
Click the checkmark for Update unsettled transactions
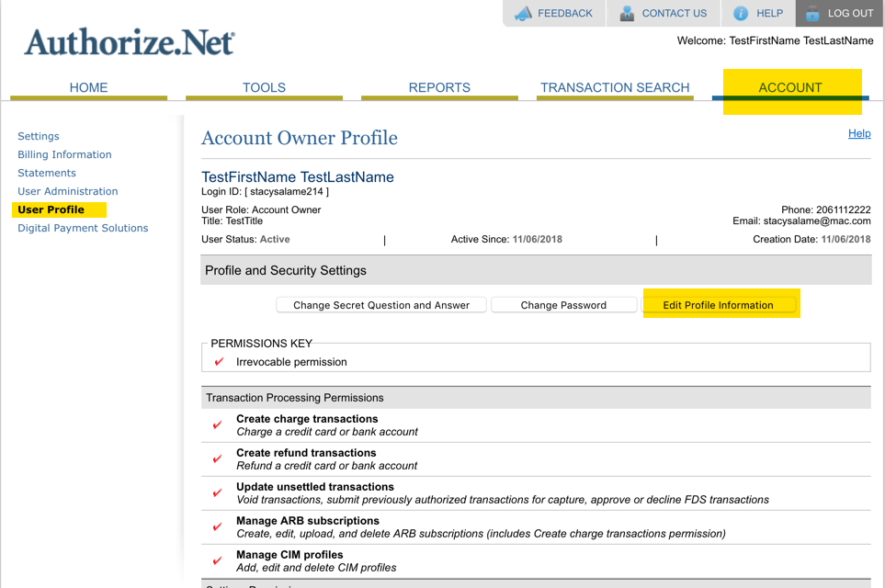click(217, 492)
